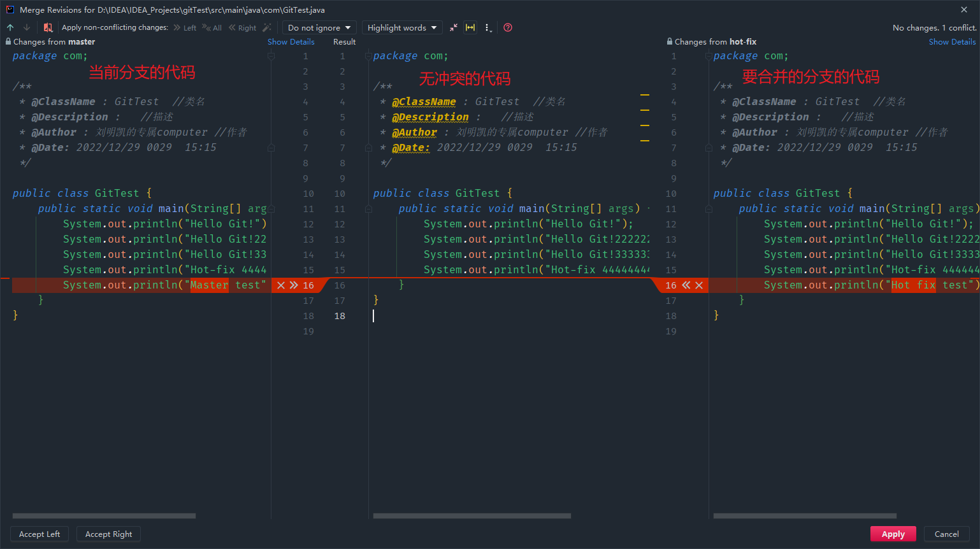Viewport: 980px width, 549px height.
Task: Click 'package com;' in the result pane
Action: [411, 56]
